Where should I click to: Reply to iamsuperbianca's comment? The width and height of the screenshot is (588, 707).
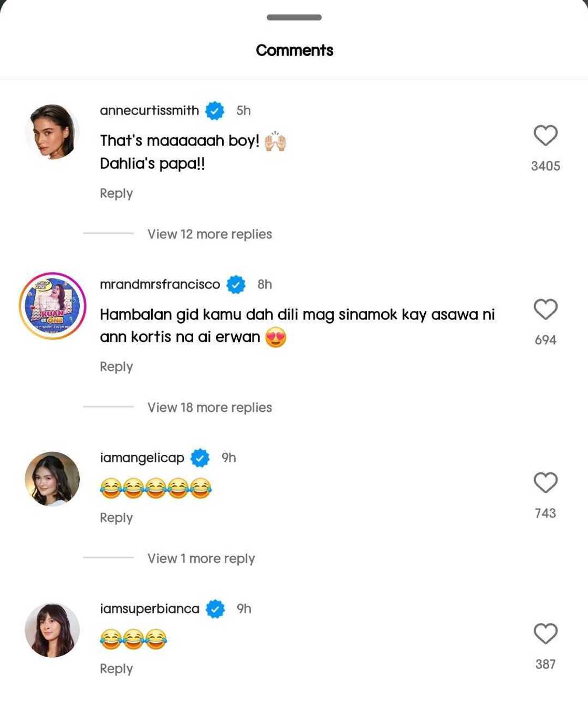click(x=116, y=669)
